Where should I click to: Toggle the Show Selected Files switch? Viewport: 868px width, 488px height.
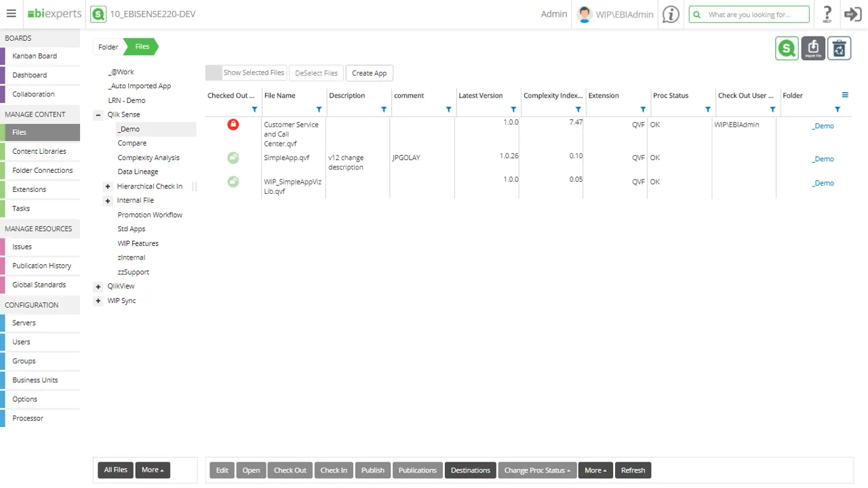click(214, 73)
